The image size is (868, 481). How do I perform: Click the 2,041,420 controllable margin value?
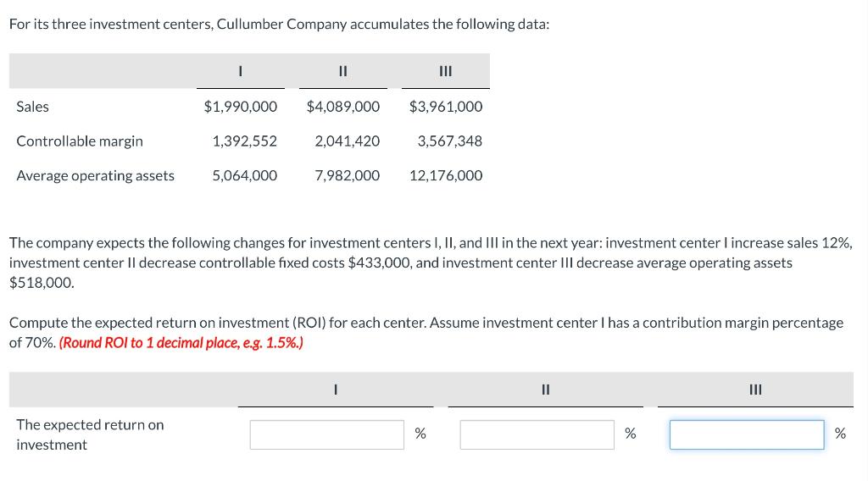pyautogui.click(x=348, y=141)
